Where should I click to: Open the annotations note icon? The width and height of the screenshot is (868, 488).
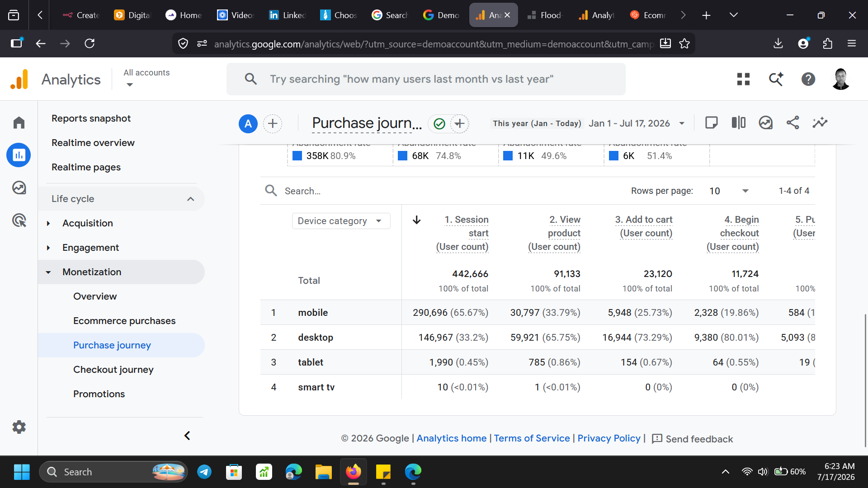(712, 122)
